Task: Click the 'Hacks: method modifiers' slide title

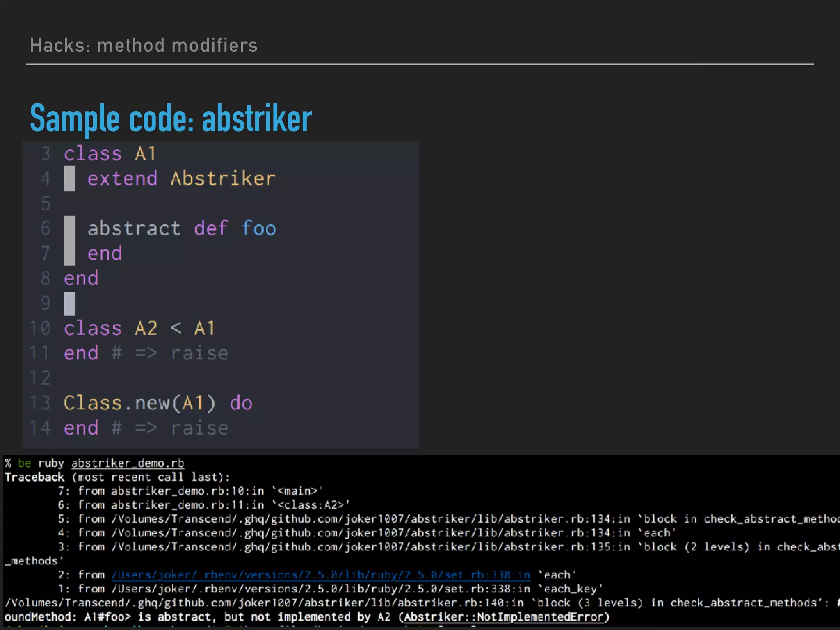Action: (x=144, y=46)
